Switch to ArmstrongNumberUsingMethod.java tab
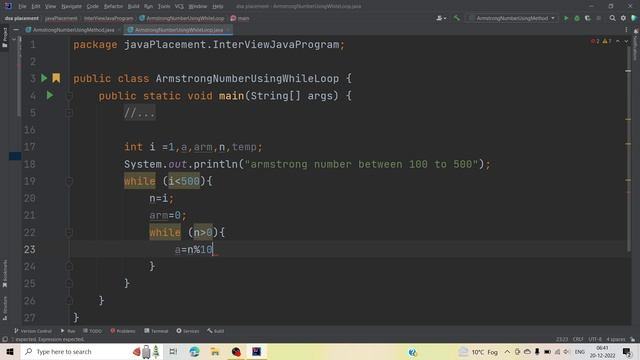The width and height of the screenshot is (640, 360). tap(73, 30)
